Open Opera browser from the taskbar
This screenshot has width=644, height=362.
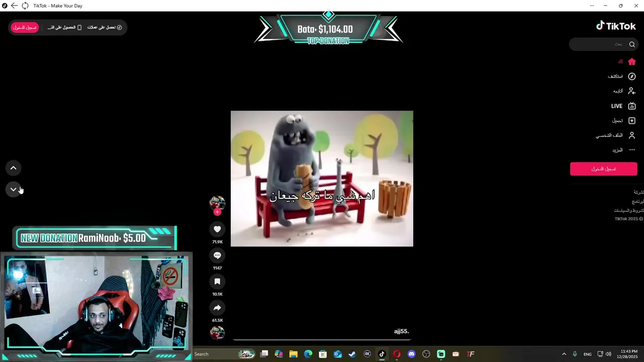coord(396,354)
